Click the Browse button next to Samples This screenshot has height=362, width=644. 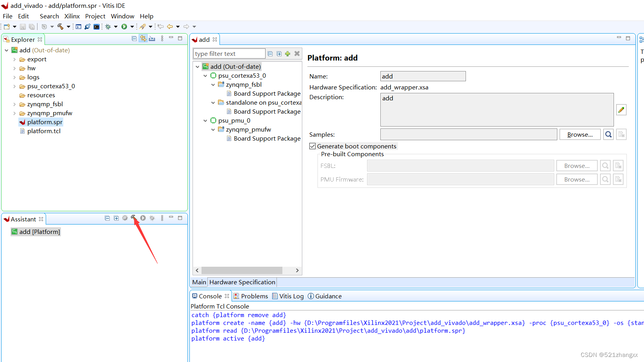click(x=580, y=134)
